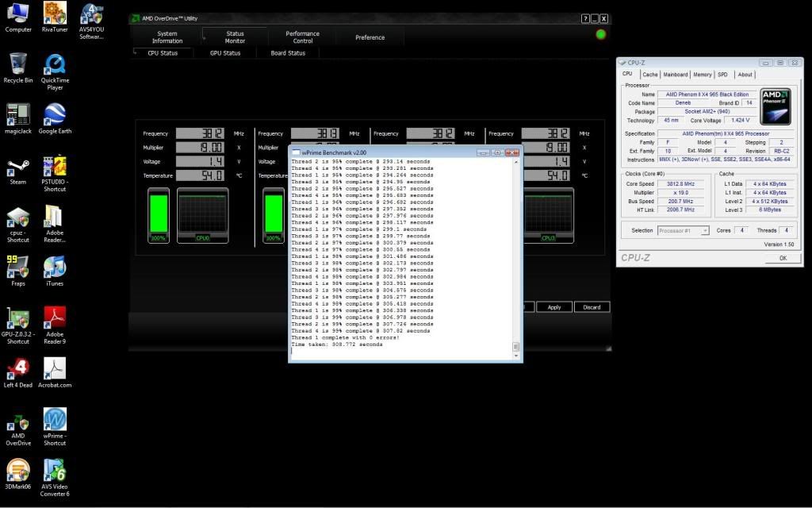The image size is (812, 508).
Task: Switch to the About tab in CPU-Z
Action: coord(745,75)
